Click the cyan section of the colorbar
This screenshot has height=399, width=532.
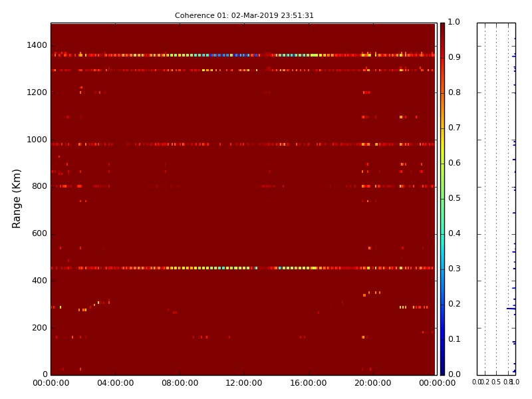click(442, 244)
